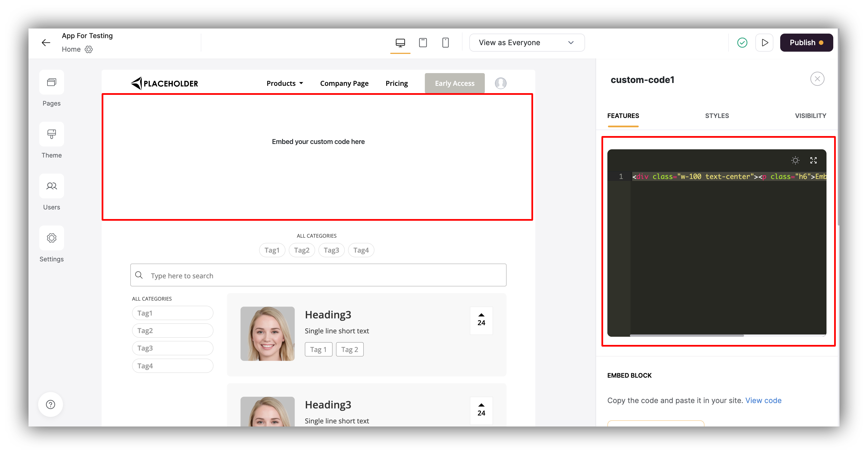Image resolution: width=868 pixels, height=455 pixels.
Task: Open Home page settings gear
Action: click(x=89, y=49)
